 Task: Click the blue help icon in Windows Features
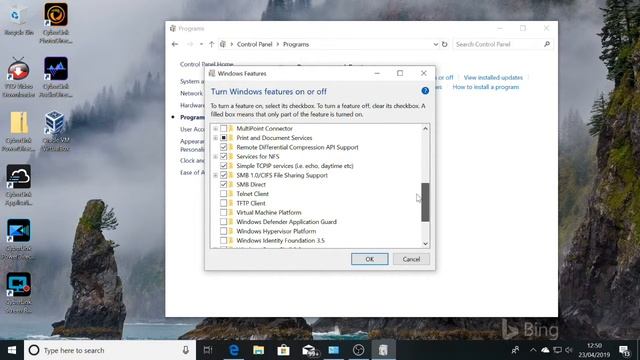tap(425, 91)
